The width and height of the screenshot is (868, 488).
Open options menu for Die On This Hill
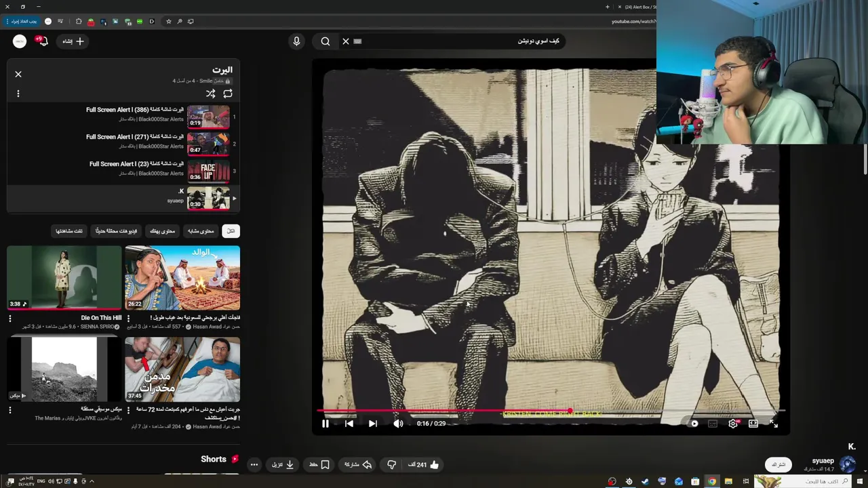(x=10, y=319)
